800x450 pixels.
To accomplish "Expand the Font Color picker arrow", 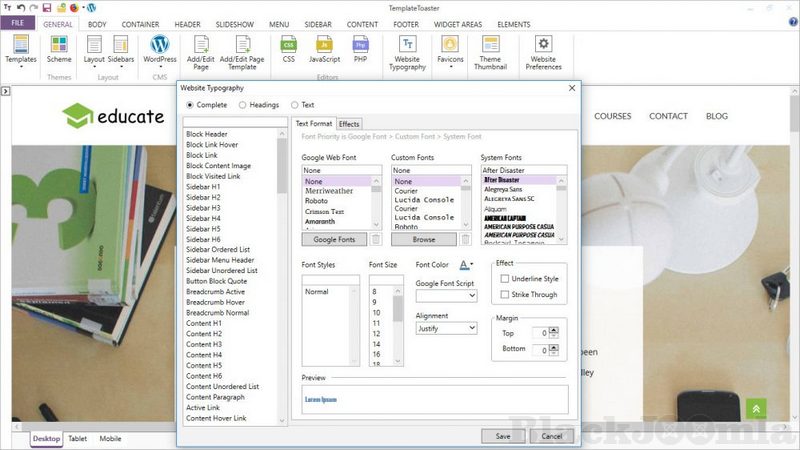I will tap(473, 265).
